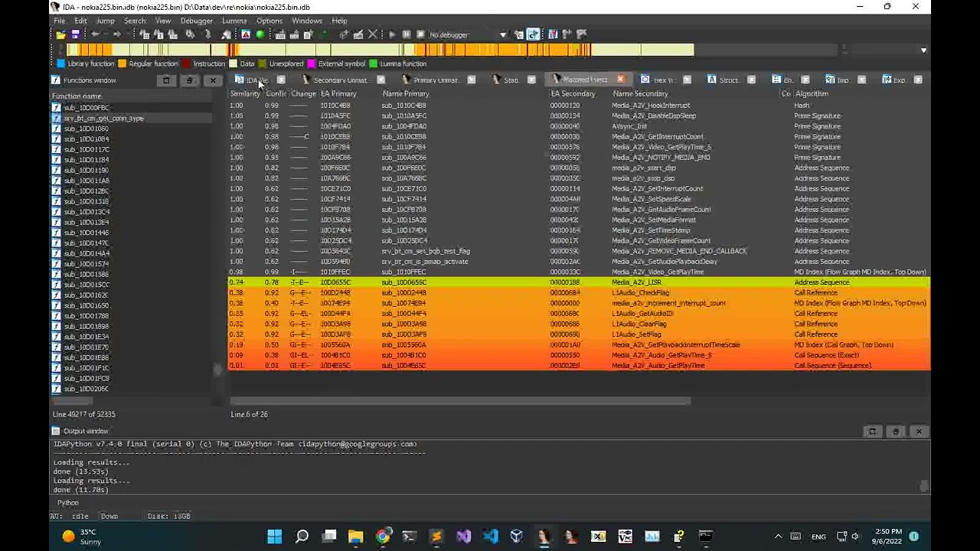Close the Hex View tab
980x551 pixels.
pyautogui.click(x=687, y=80)
